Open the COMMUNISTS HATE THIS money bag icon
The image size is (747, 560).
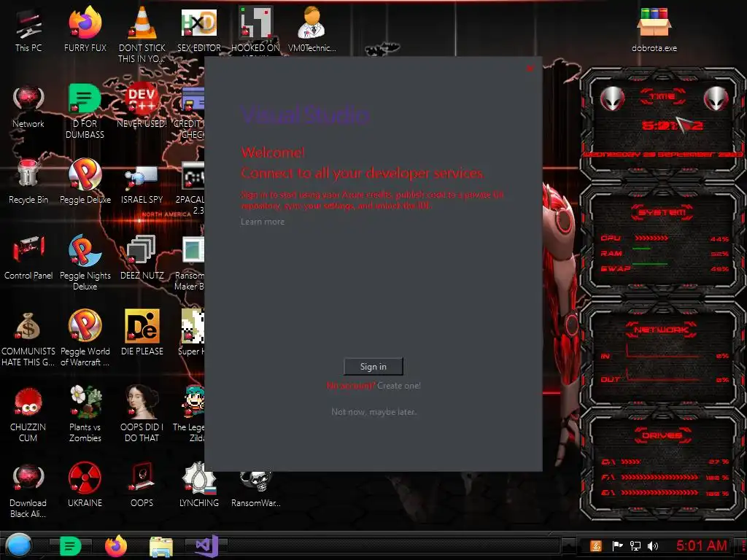pyautogui.click(x=28, y=339)
